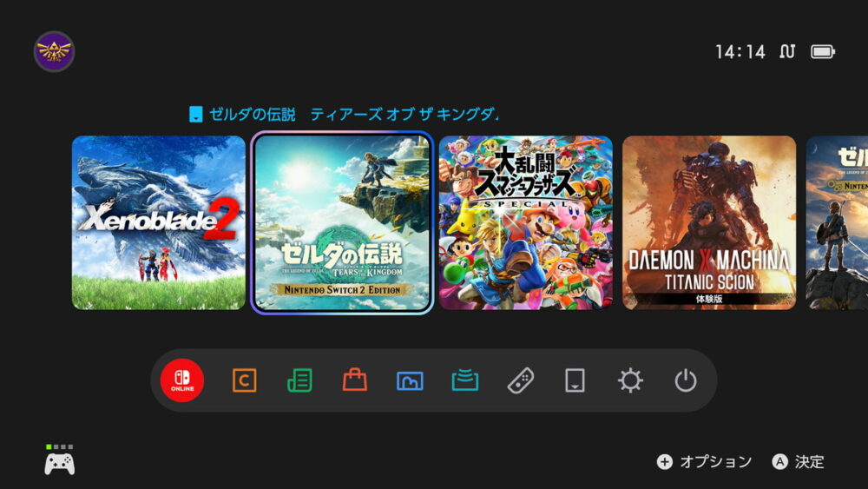868x489 pixels.
Task: Open Nintendo eShop shopping bag icon
Action: [x=355, y=380]
